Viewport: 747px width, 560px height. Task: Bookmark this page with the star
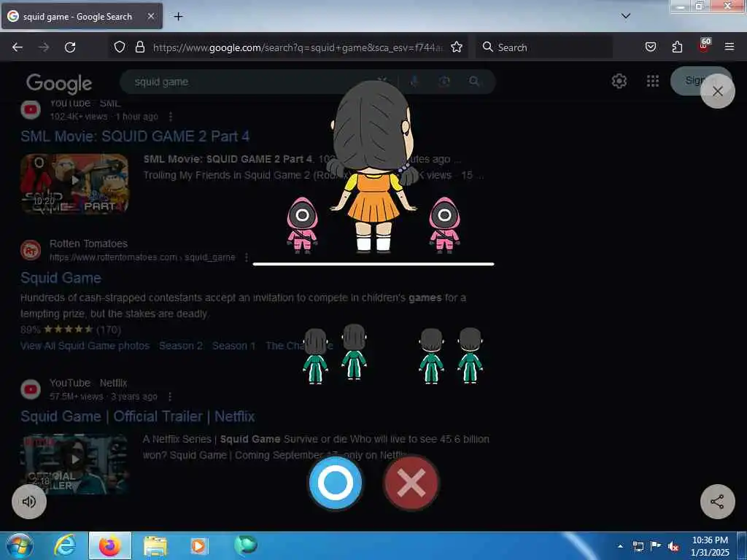tap(457, 47)
